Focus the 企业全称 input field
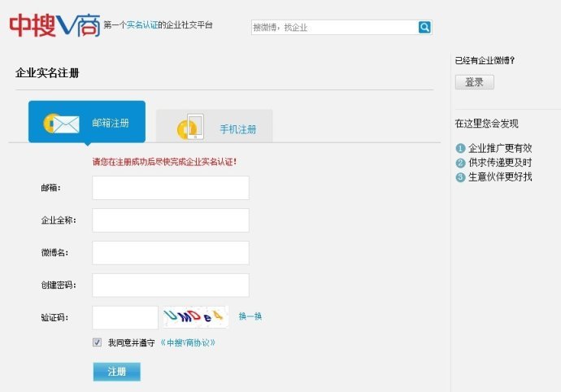 click(171, 220)
